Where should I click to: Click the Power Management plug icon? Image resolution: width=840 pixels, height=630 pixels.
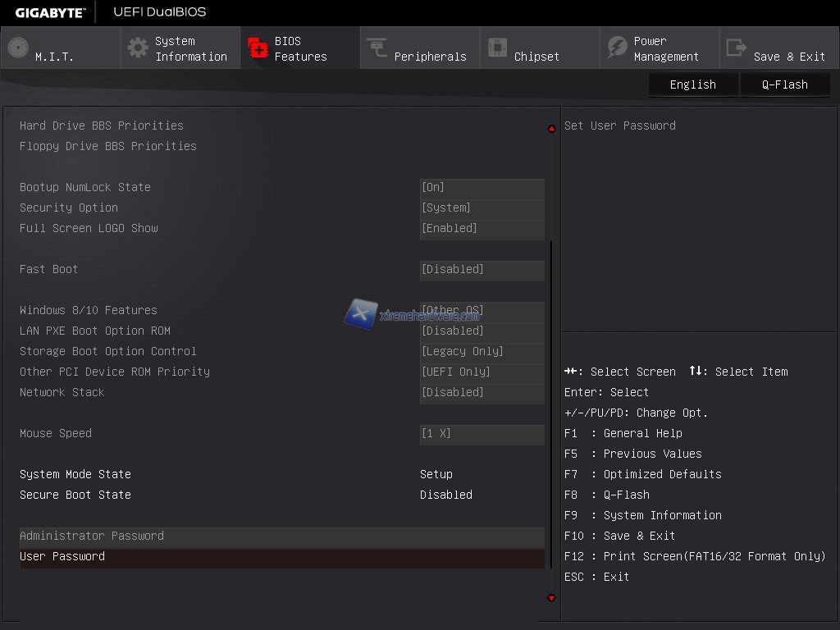pos(617,48)
